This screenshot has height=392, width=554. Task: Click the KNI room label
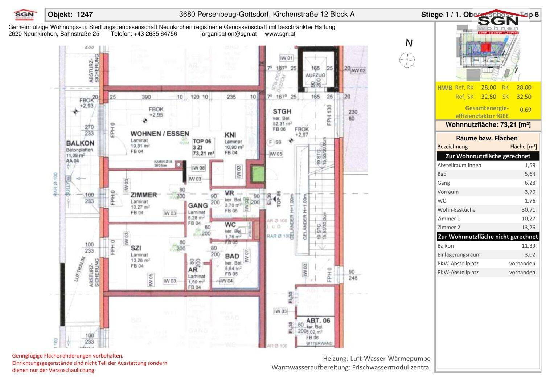[x=230, y=135]
